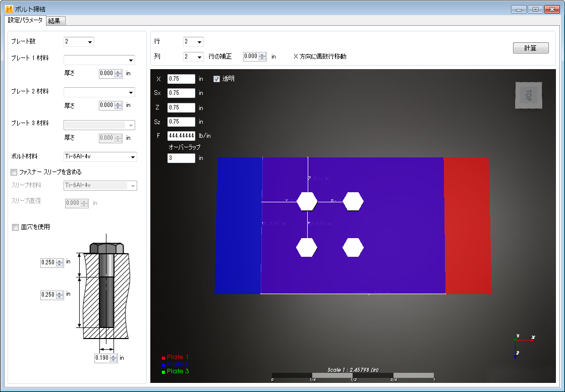Click the blue Plate 2 legend entry

tap(175, 364)
